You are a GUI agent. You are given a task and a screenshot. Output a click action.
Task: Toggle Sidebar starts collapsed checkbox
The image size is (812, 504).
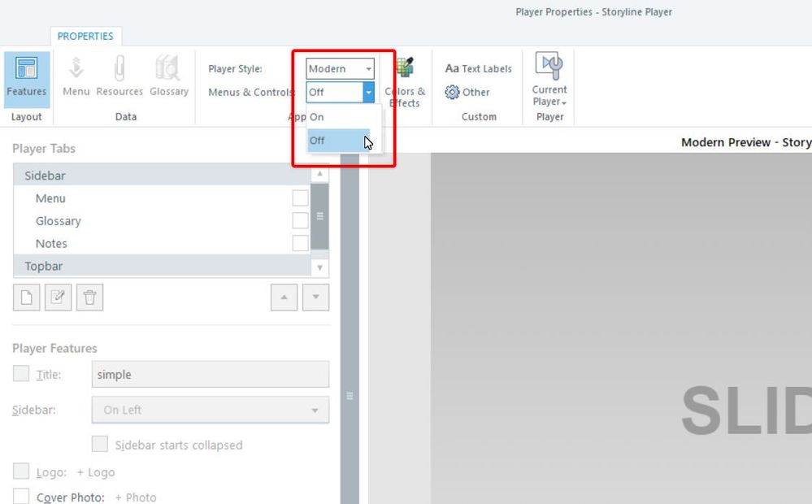pos(100,444)
